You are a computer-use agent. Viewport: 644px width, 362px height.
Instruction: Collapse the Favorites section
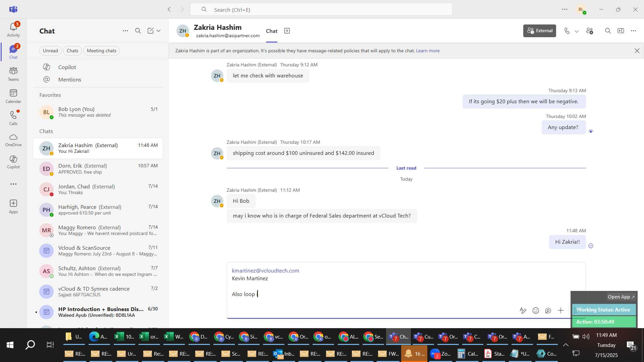[x=50, y=95]
